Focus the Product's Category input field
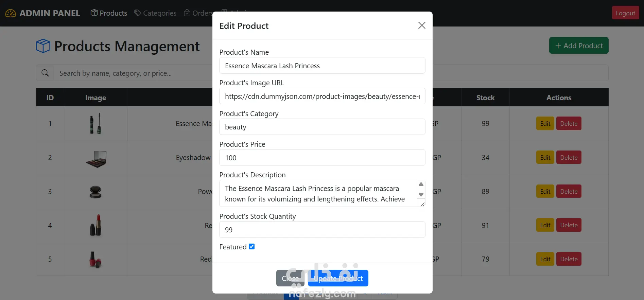Viewport: 644px width, 300px height. pyautogui.click(x=322, y=127)
